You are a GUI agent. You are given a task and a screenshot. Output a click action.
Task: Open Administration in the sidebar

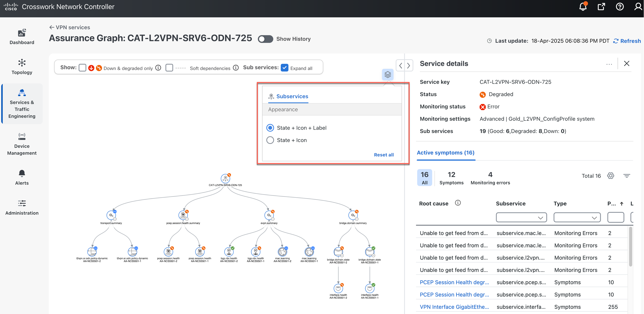[22, 207]
